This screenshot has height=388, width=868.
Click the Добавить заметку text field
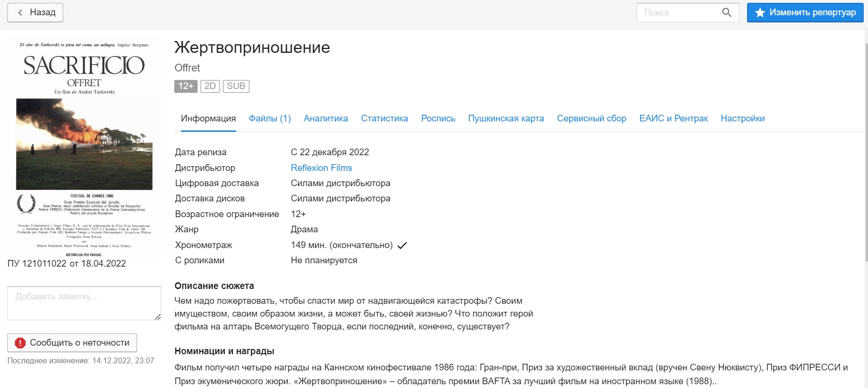(x=84, y=303)
